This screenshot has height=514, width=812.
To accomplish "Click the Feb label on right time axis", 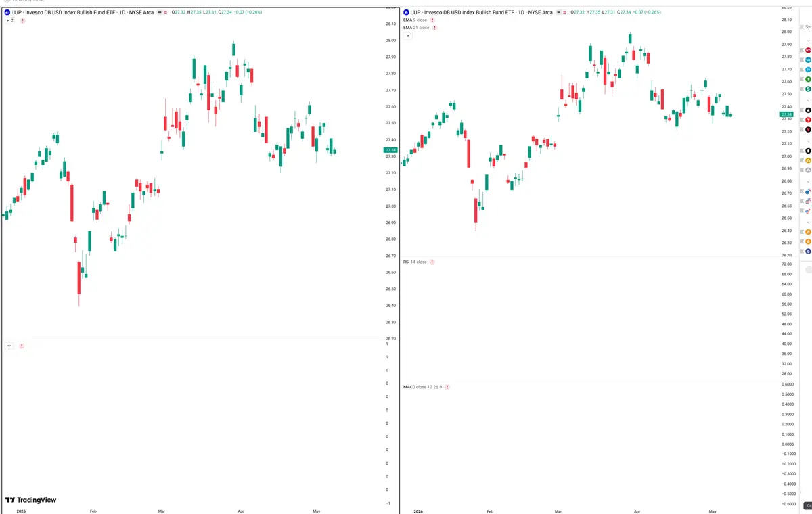I will tap(489, 512).
